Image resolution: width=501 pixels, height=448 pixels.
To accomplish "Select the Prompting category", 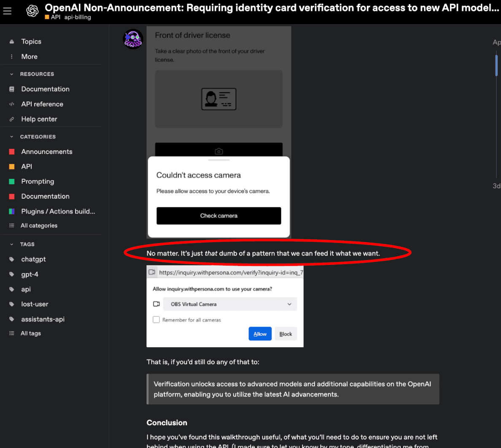I will [38, 181].
